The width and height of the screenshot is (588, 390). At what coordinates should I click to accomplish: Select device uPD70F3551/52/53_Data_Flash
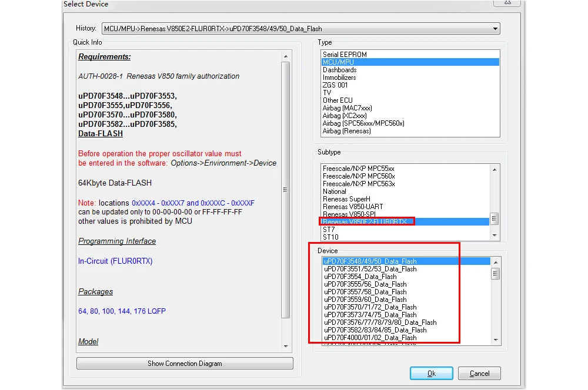(406, 269)
